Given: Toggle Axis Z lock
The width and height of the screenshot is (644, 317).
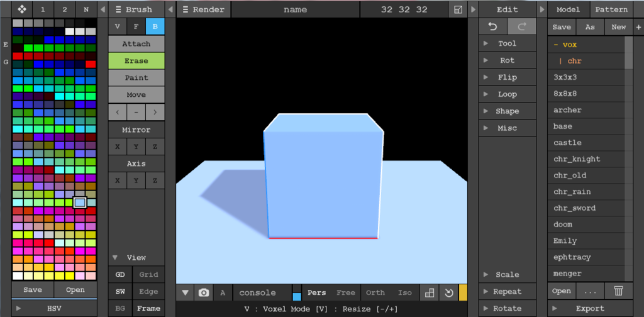Looking at the screenshot, I should [x=155, y=181].
